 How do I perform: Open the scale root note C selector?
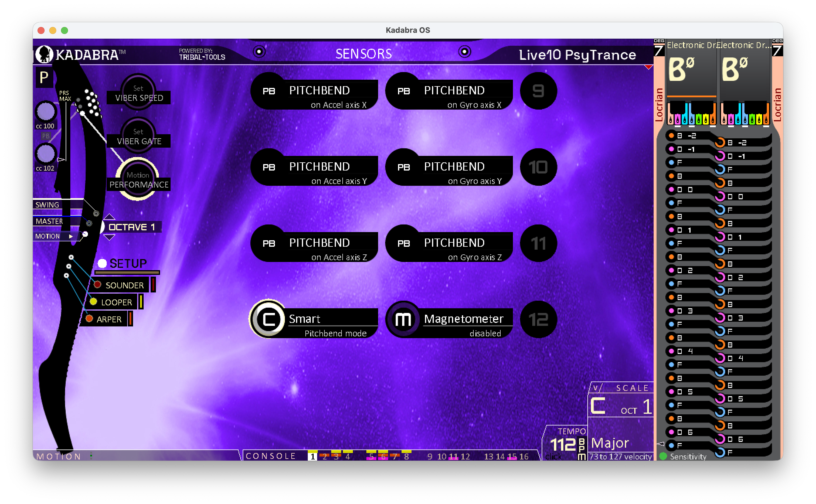[598, 406]
